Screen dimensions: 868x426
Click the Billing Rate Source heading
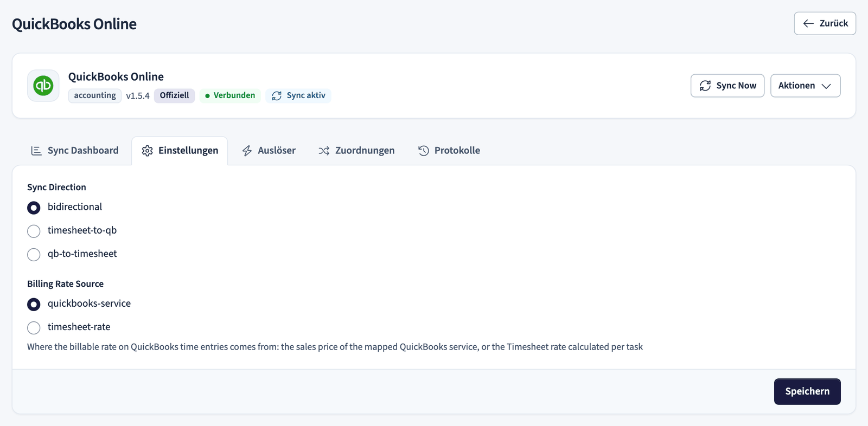(x=65, y=284)
